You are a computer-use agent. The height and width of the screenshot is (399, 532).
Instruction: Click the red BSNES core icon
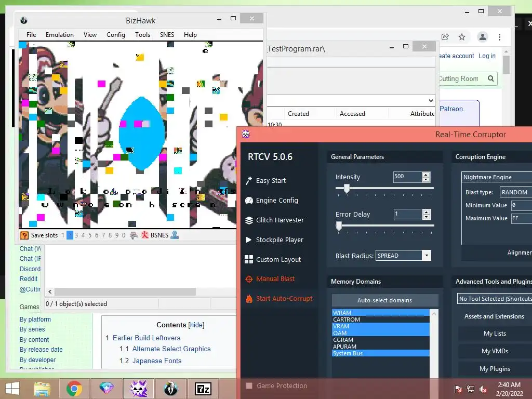[145, 235]
